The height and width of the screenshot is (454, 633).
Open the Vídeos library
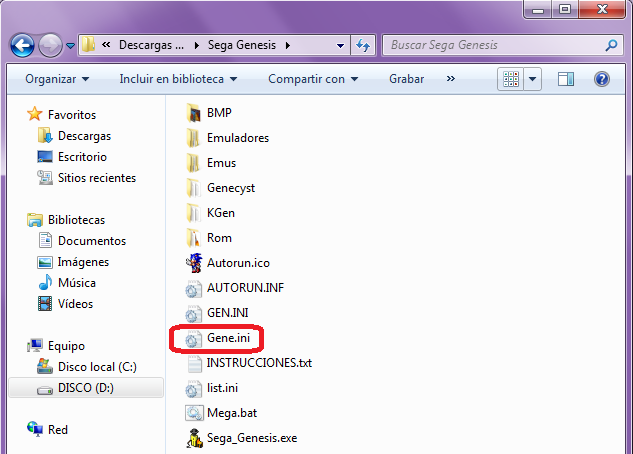point(75,304)
